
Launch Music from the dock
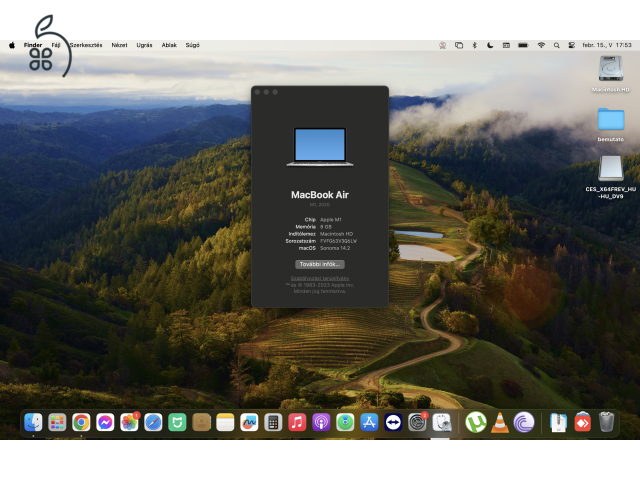(297, 422)
